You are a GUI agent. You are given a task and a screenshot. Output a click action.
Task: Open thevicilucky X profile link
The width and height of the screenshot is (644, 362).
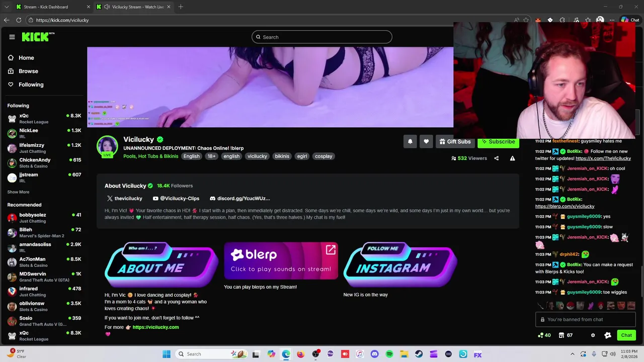124,199
